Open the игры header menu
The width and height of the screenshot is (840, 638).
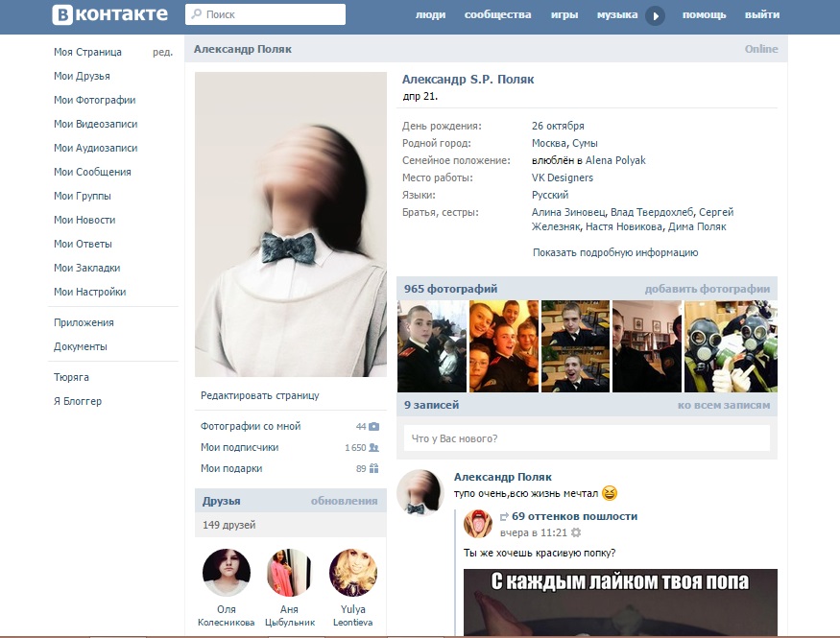tap(564, 15)
